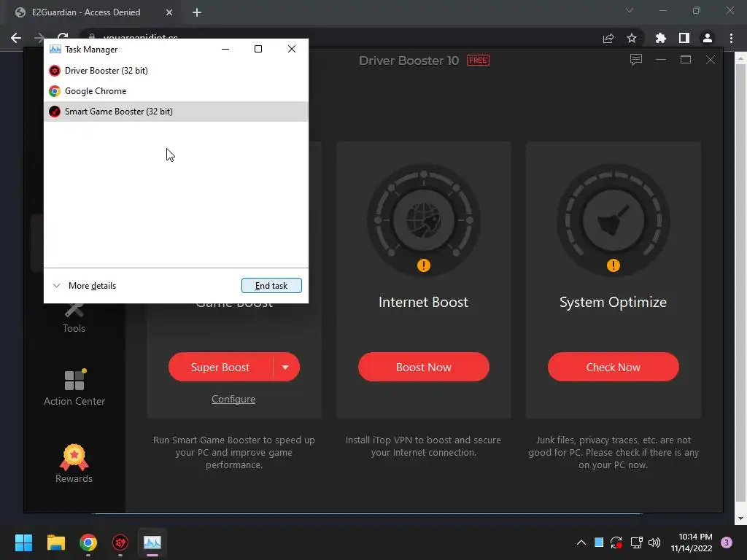Image resolution: width=747 pixels, height=560 pixels.
Task: Click the Task Manager title bar icon
Action: 55,49
